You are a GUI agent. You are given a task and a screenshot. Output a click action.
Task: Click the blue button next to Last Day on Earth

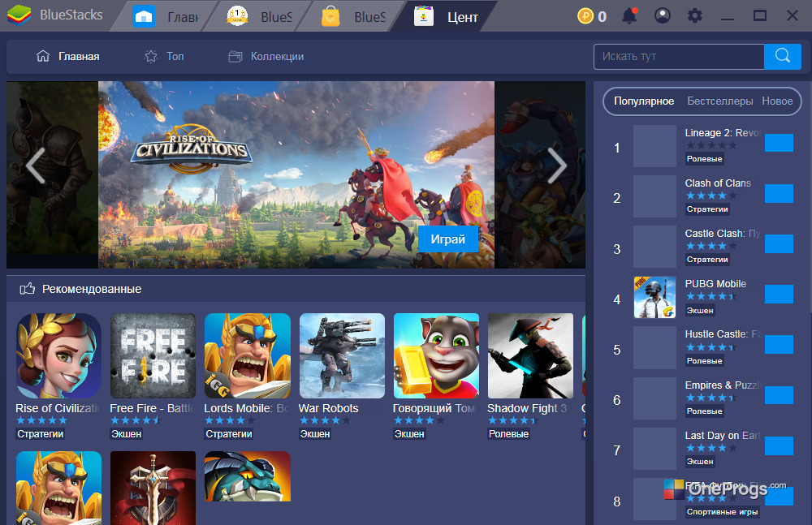779,445
